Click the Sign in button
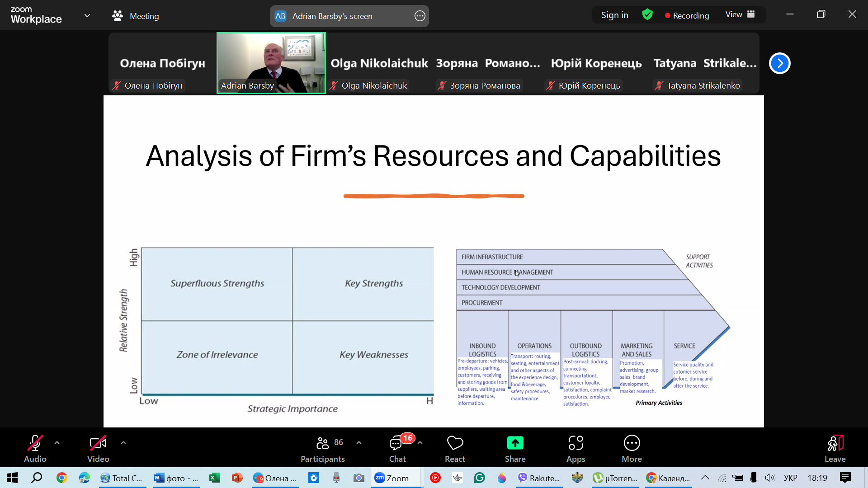The width and height of the screenshot is (868, 488). point(614,15)
